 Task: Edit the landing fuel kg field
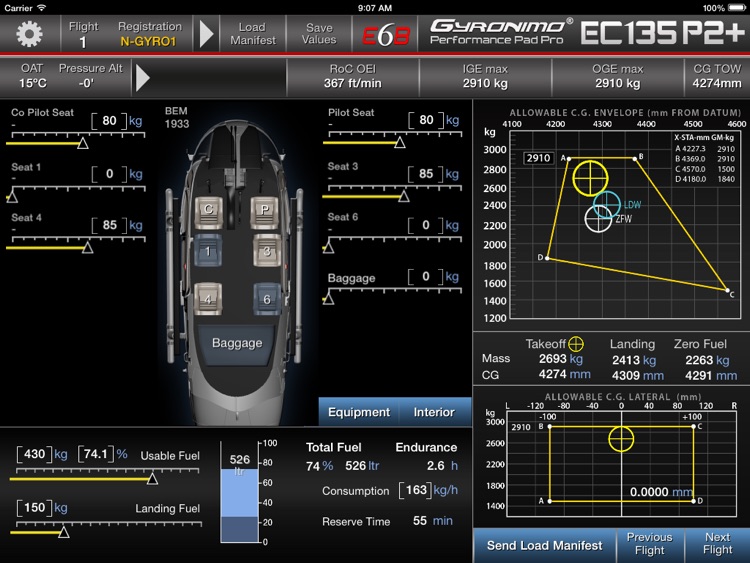34,508
